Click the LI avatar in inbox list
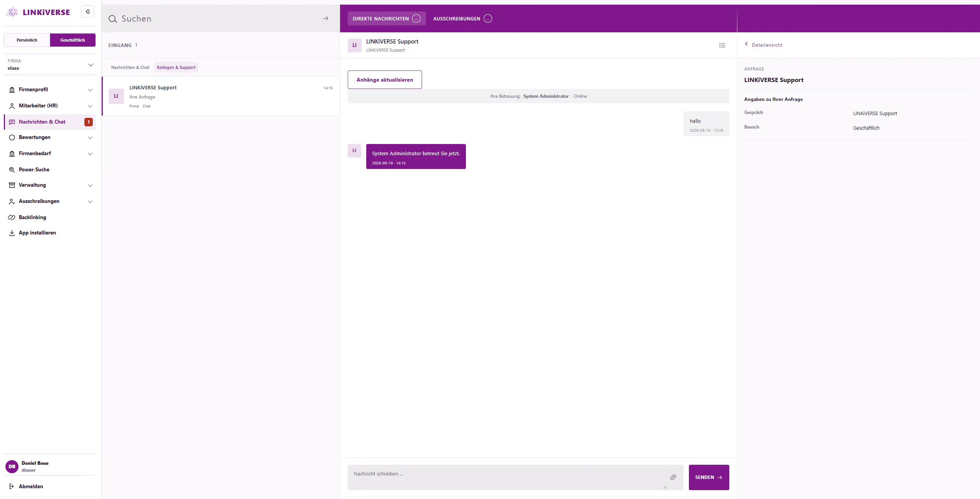This screenshot has height=499, width=980. [116, 96]
